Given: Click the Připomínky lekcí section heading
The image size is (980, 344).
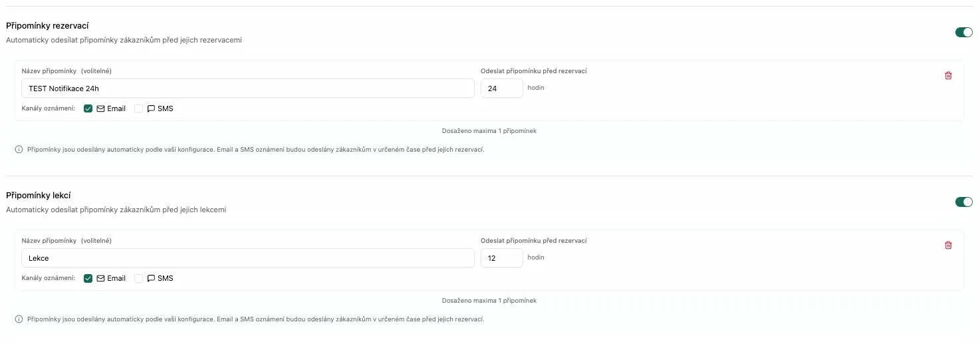Looking at the screenshot, I should [39, 195].
